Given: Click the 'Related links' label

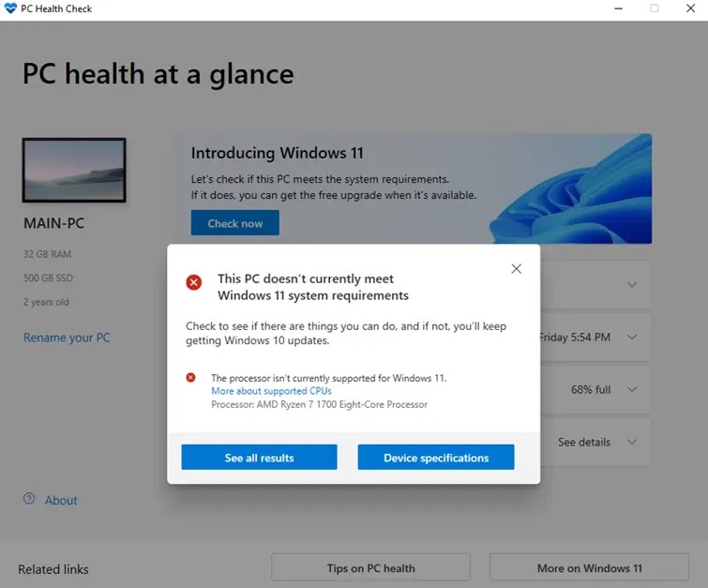Looking at the screenshot, I should point(53,569).
